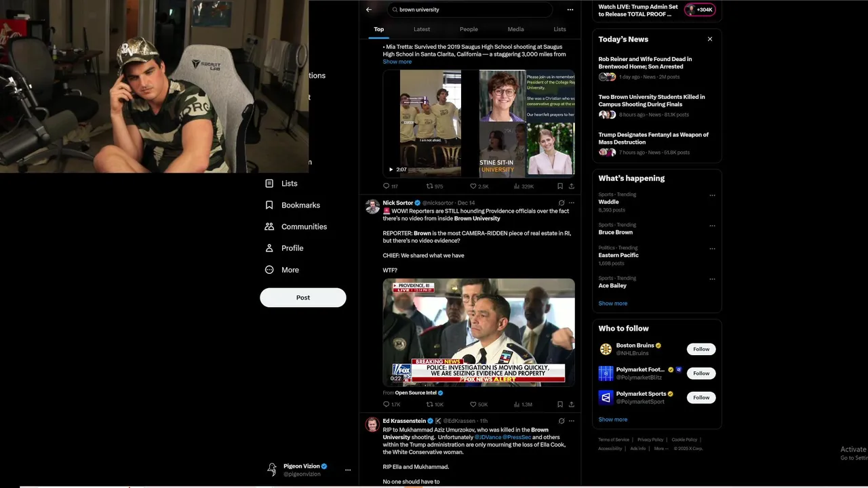Open Waddle trending topic

[608, 202]
